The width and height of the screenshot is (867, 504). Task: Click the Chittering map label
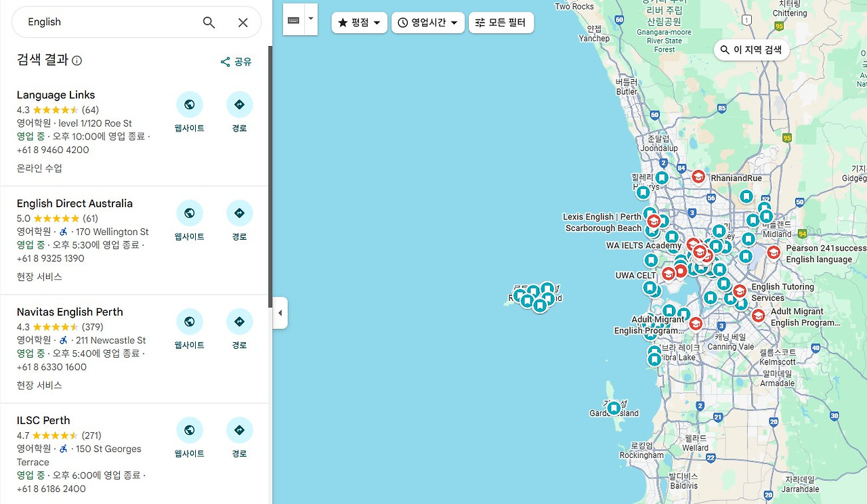click(x=790, y=14)
